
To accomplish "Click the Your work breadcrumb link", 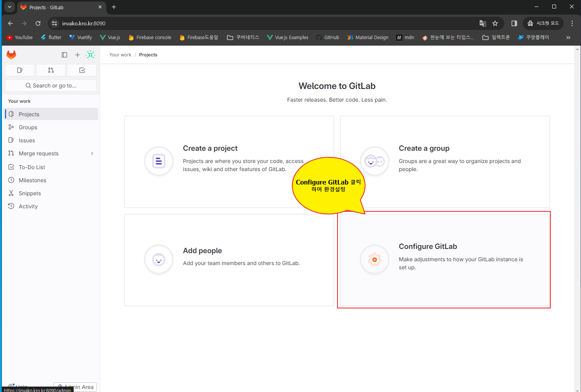I will (x=120, y=55).
